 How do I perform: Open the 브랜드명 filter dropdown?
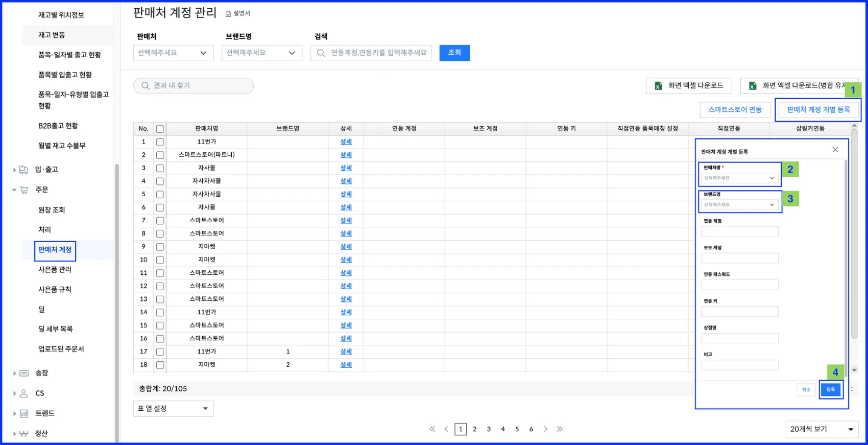[x=262, y=53]
